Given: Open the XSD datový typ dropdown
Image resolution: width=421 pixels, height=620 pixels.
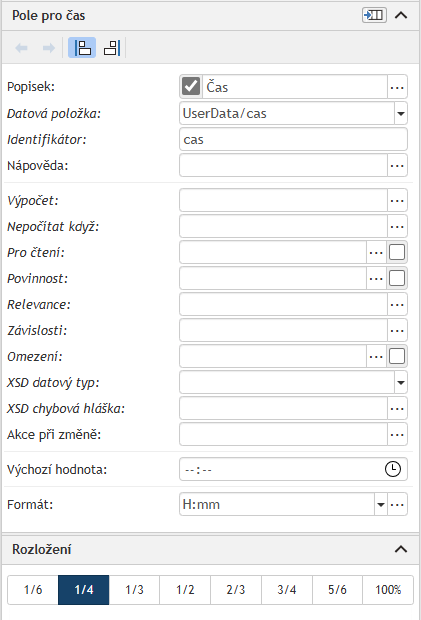Looking at the screenshot, I should [x=400, y=382].
